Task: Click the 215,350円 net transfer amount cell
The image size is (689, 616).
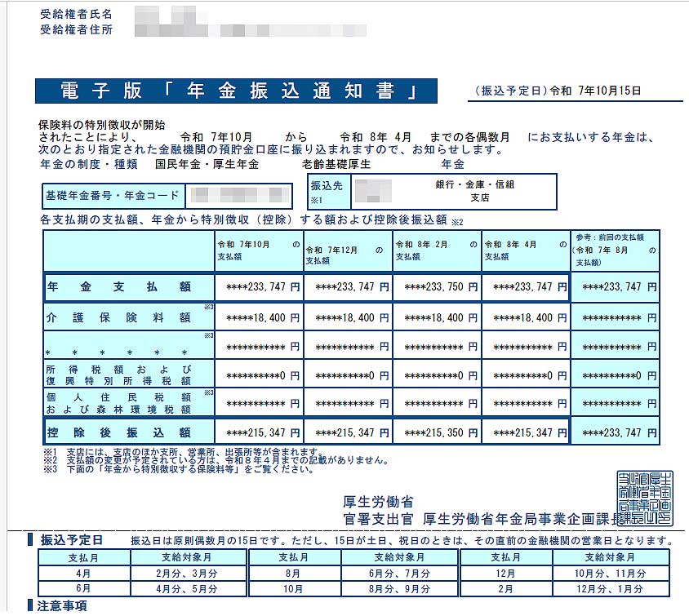Action: (x=437, y=432)
